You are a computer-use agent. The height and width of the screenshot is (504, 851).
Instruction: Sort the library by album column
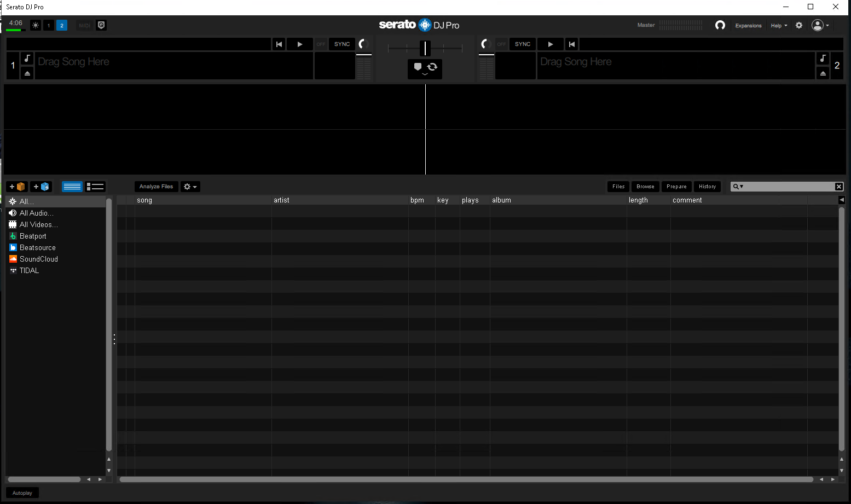(x=558, y=200)
